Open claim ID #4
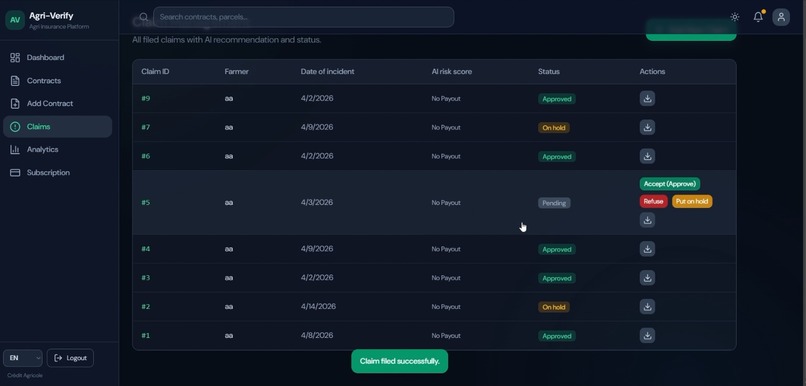 tap(145, 249)
